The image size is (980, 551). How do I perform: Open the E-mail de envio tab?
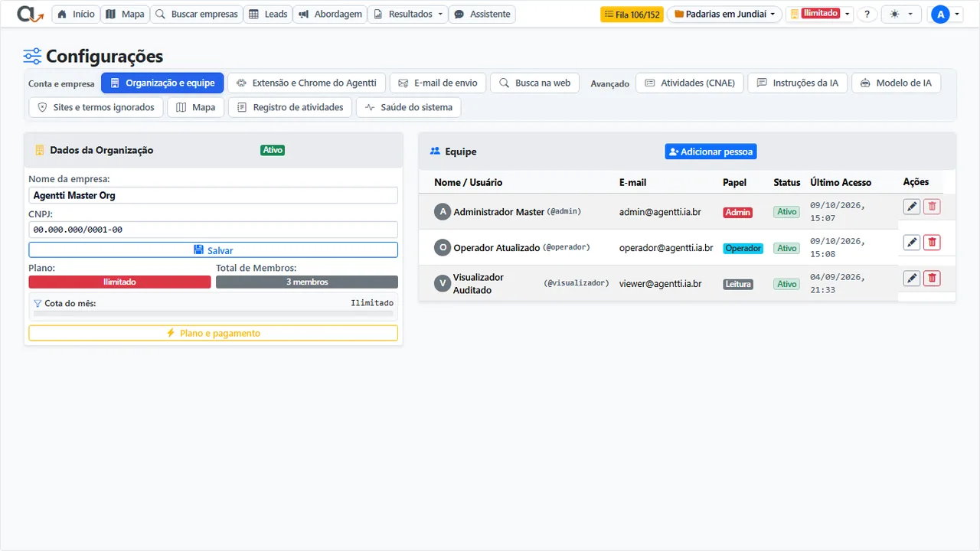(438, 83)
